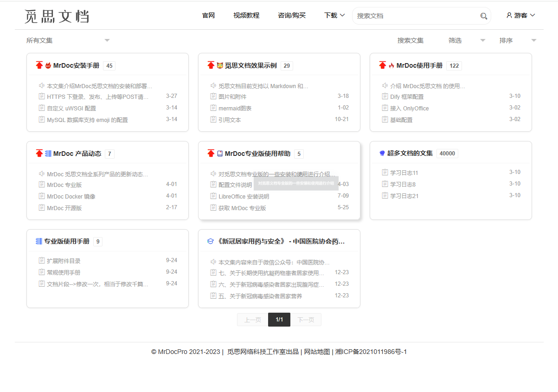Click the document icon beside Dify 框架配置
Screen dimensions: 558x392
point(385,96)
